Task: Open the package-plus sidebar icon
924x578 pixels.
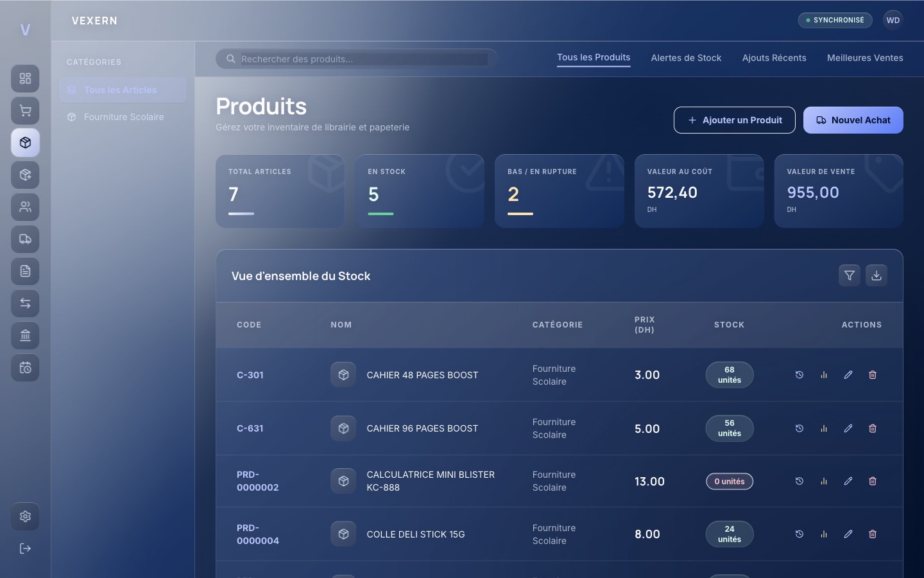Action: [x=25, y=175]
